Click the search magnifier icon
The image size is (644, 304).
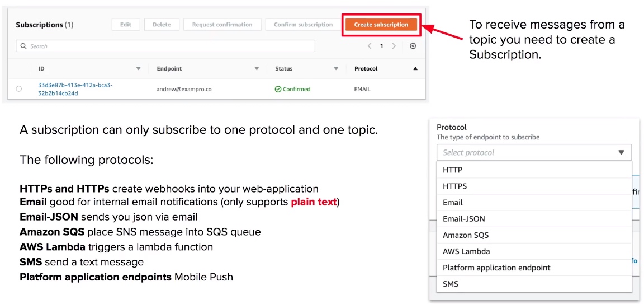[x=23, y=46]
